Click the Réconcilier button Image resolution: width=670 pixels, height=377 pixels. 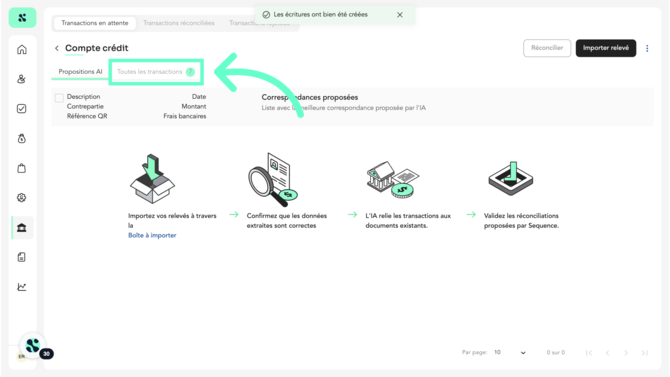click(547, 48)
